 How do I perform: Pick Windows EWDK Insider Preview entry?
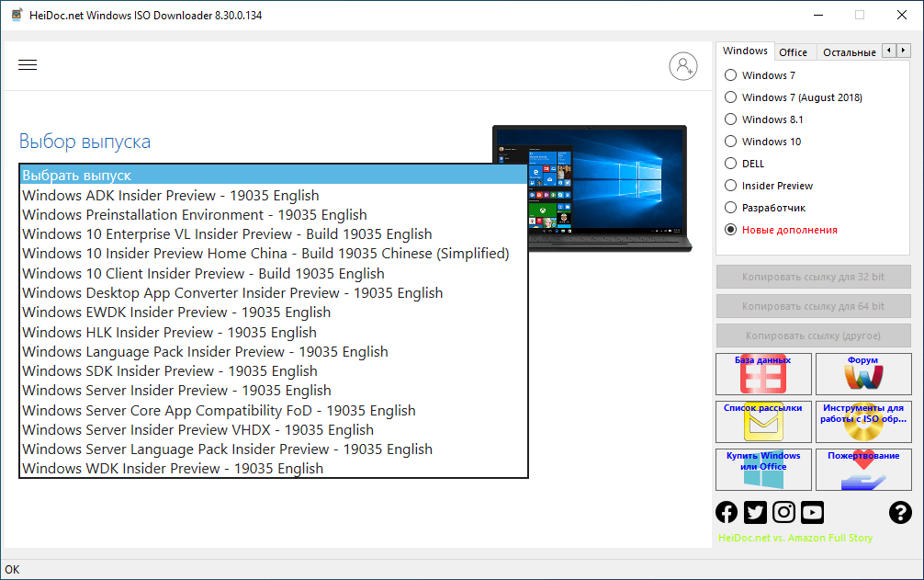click(274, 313)
